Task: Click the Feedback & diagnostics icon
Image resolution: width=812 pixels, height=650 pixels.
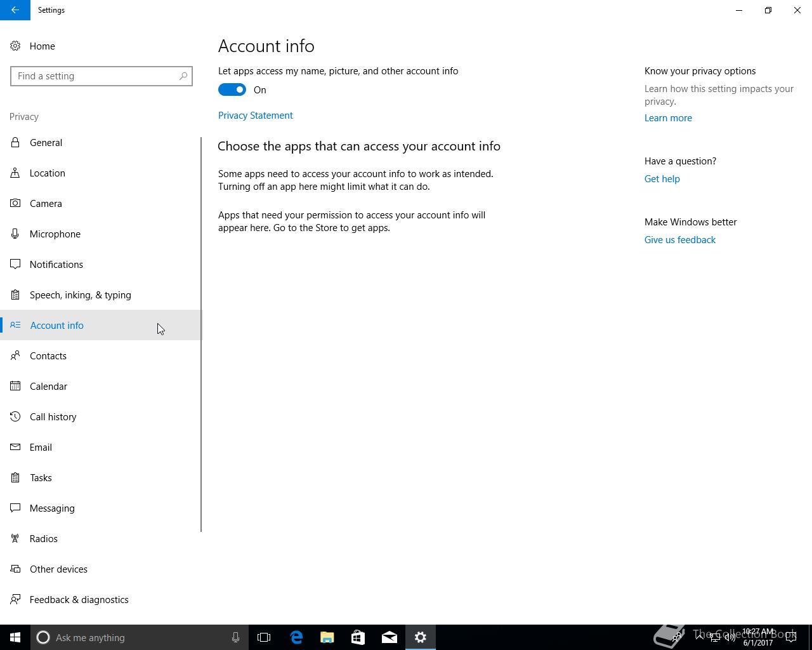Action: click(x=15, y=600)
